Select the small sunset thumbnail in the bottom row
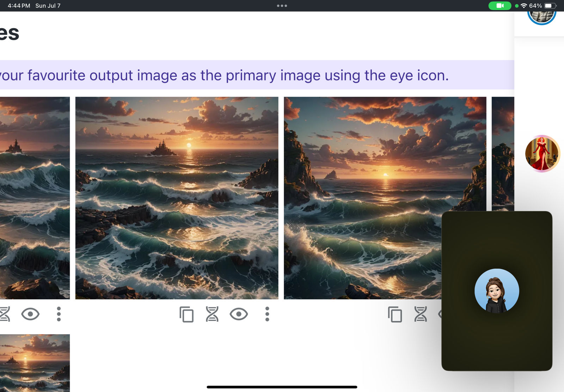 (x=35, y=362)
